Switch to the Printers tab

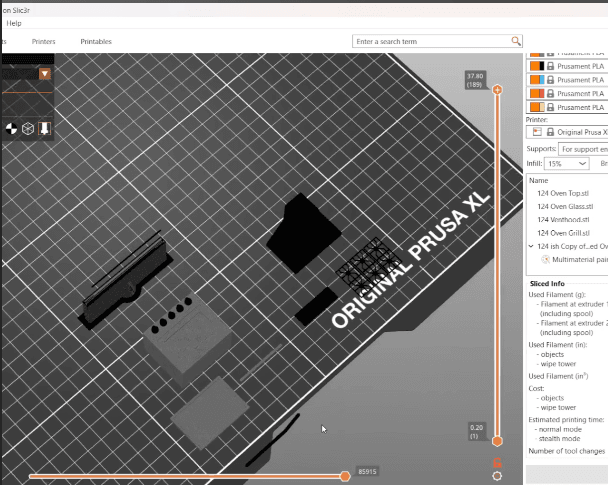(x=43, y=41)
